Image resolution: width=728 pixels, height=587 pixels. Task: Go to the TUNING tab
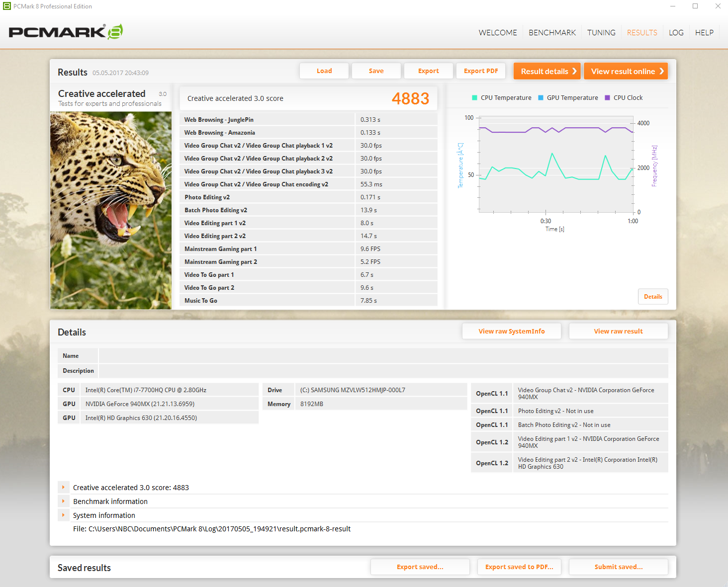coord(601,33)
